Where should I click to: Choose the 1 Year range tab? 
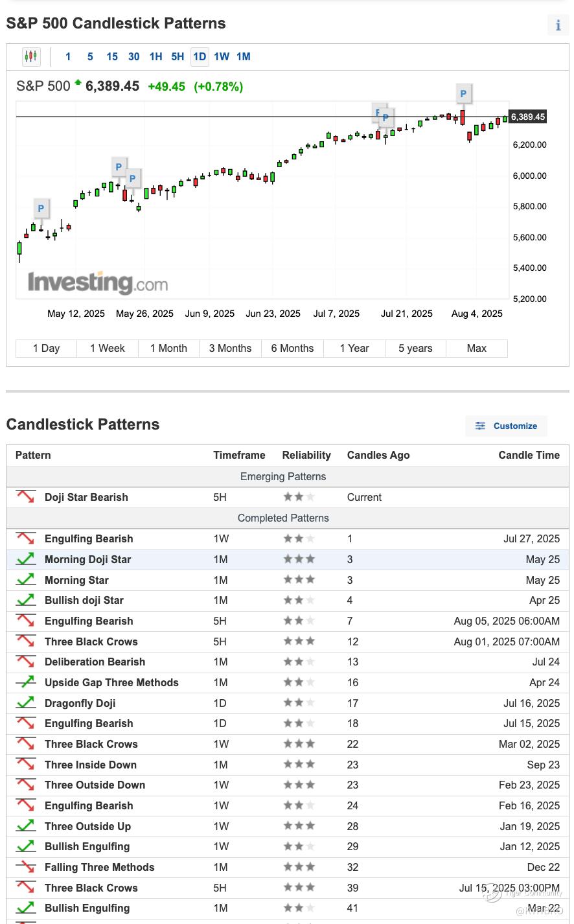[x=354, y=349]
